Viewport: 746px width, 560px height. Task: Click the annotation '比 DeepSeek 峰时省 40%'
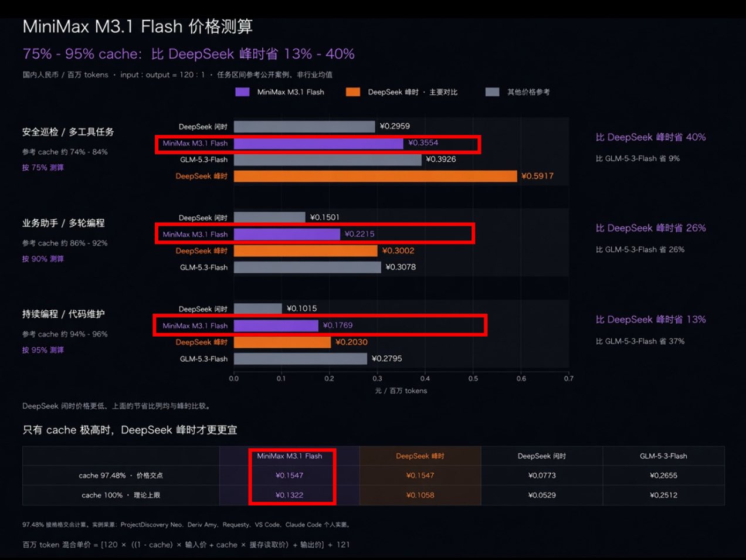click(x=650, y=137)
